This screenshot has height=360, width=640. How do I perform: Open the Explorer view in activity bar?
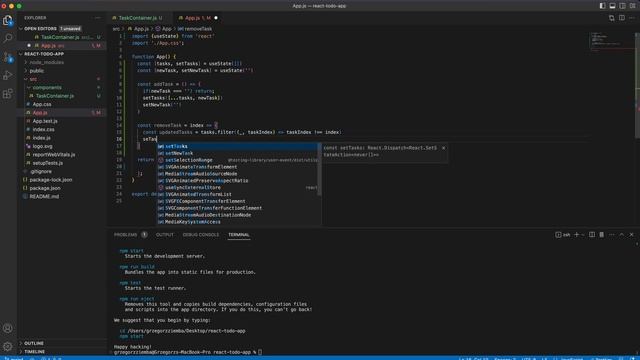(x=8, y=20)
